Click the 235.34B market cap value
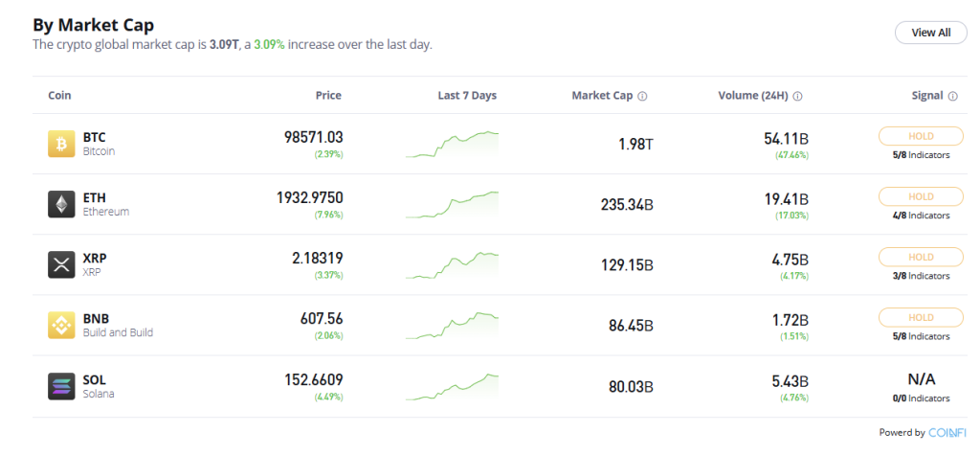980x455 pixels. pyautogui.click(x=627, y=205)
